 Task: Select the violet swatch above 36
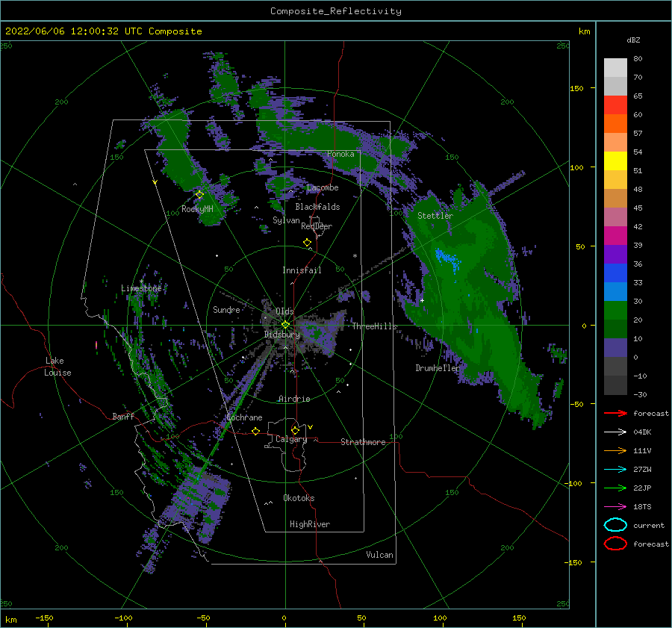click(615, 254)
